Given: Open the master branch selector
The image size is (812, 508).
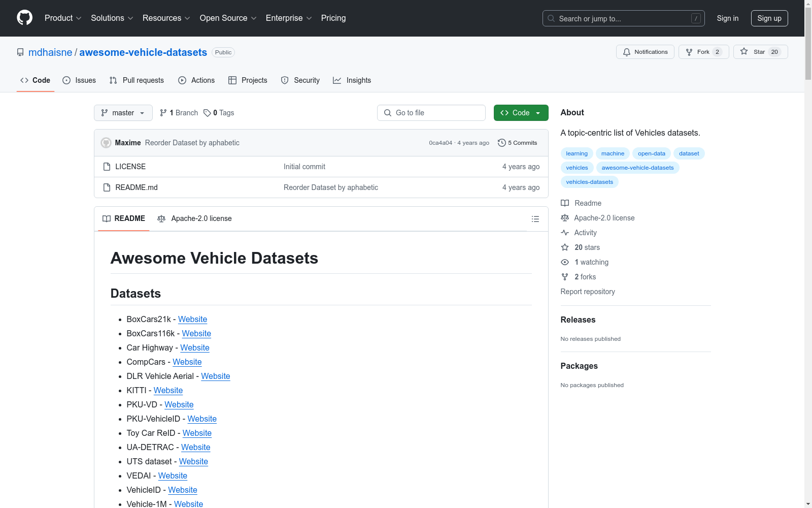Looking at the screenshot, I should pos(123,113).
